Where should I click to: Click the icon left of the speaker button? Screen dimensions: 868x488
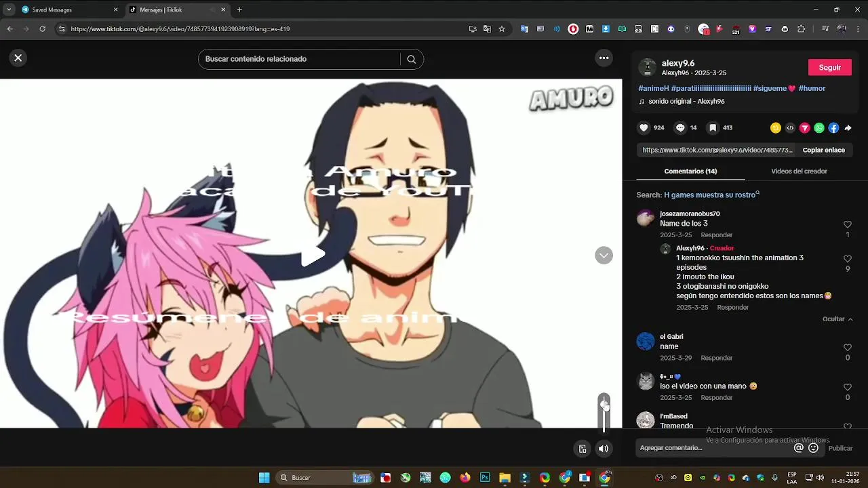(x=583, y=448)
